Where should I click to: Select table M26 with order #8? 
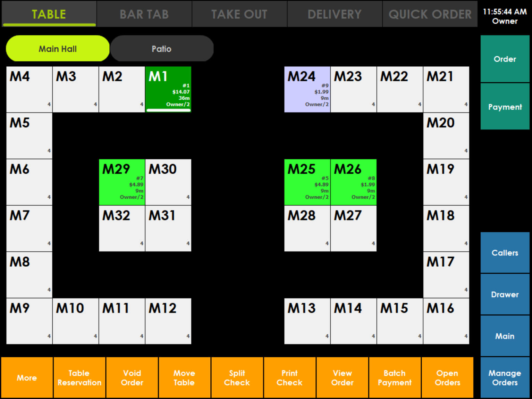point(354,182)
